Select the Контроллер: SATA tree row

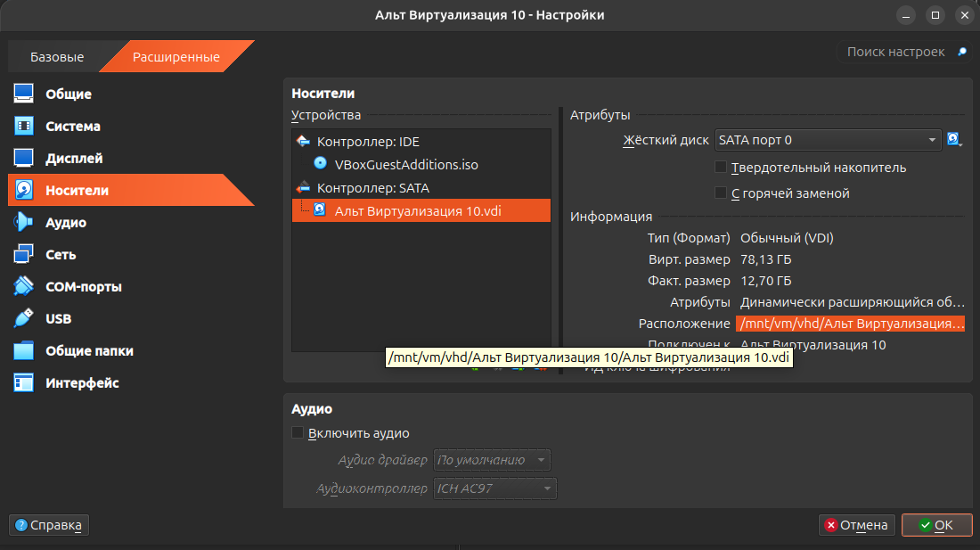point(421,187)
